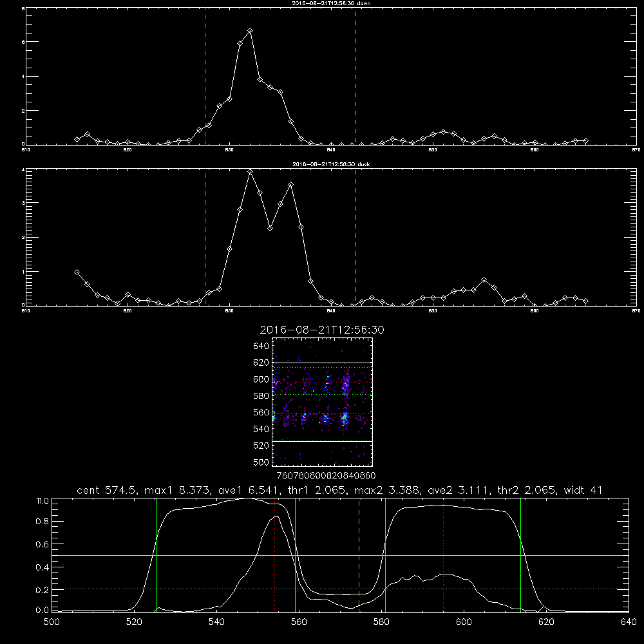Image resolution: width=644 pixels, height=644 pixels.
Task: Click the solid white horizontal 0.5 line in bottom plot
Action: tap(341, 555)
